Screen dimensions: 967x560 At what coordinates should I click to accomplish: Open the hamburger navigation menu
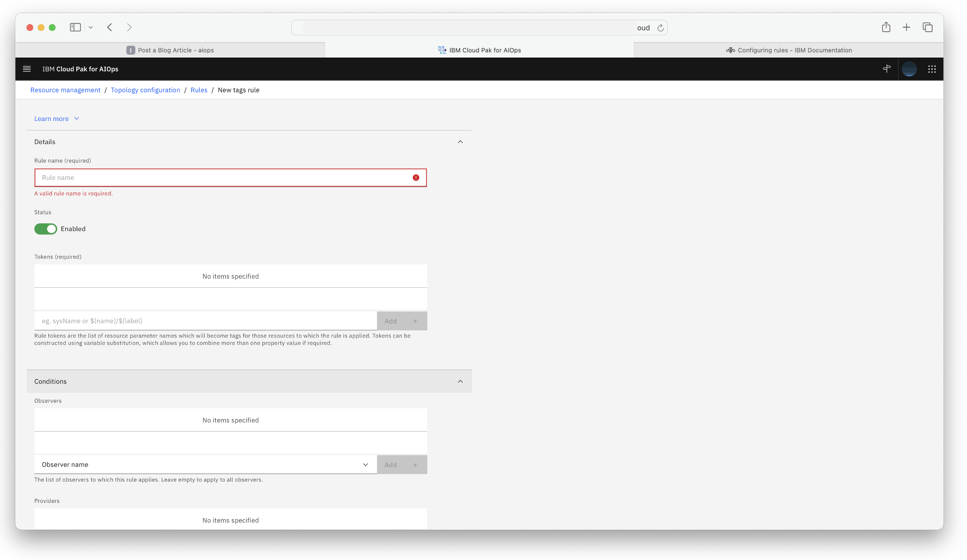(x=27, y=69)
